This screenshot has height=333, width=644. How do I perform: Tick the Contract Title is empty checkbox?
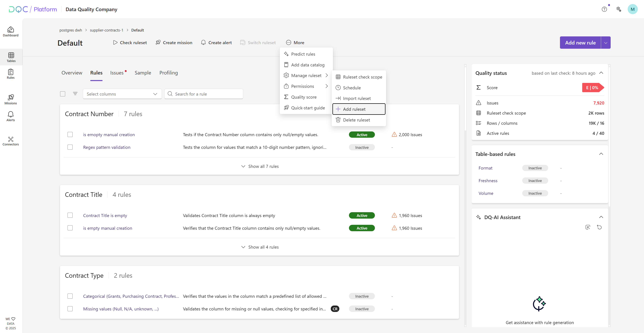point(70,215)
